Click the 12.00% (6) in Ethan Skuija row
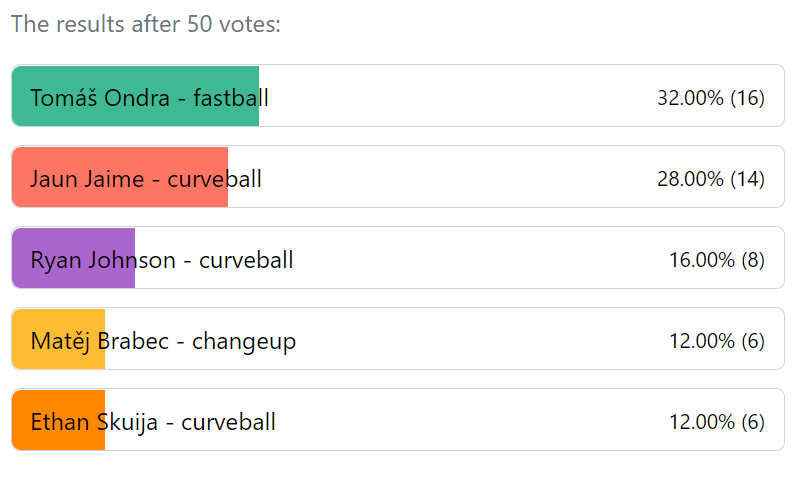The width and height of the screenshot is (799, 477). (716, 422)
